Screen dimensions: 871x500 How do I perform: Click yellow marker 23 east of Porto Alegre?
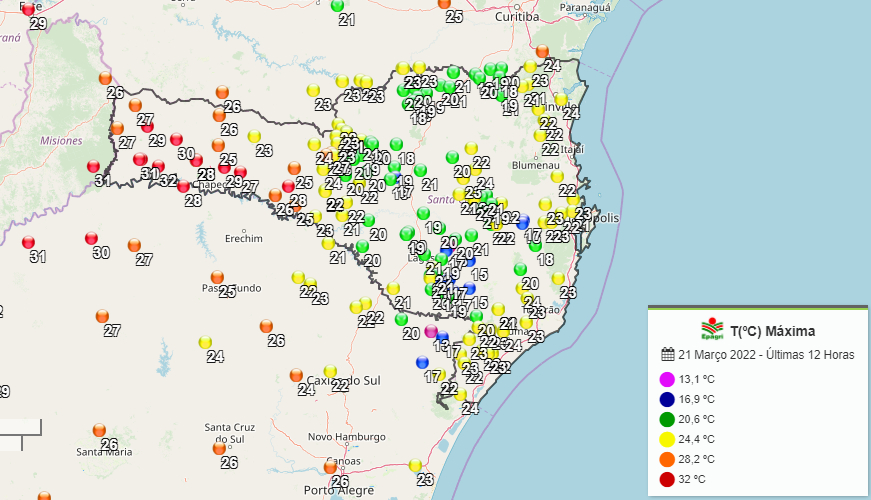click(x=415, y=465)
